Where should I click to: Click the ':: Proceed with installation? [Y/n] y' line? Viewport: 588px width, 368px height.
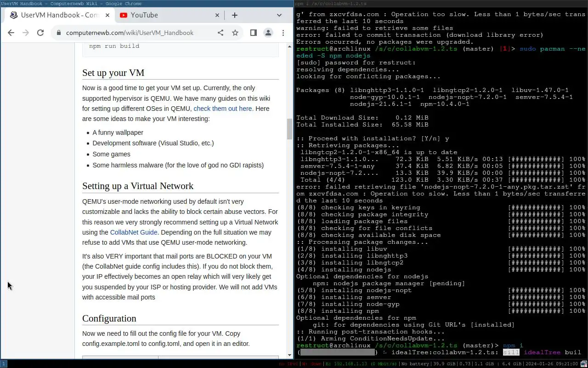[x=373, y=138]
